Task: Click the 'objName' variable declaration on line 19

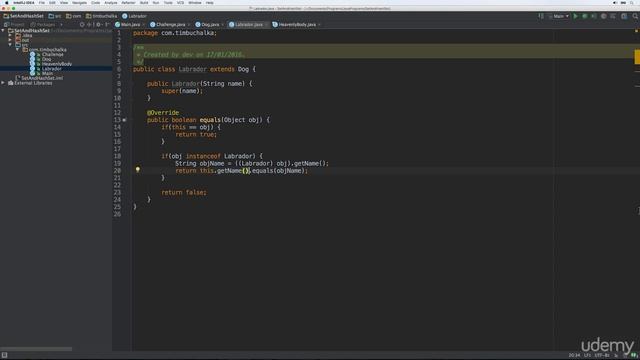Action: pos(212,164)
